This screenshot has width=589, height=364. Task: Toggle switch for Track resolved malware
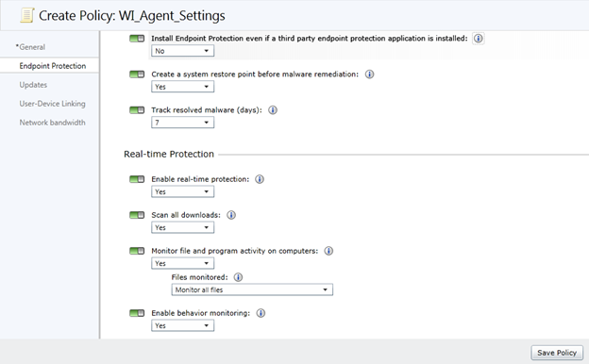[x=137, y=110]
